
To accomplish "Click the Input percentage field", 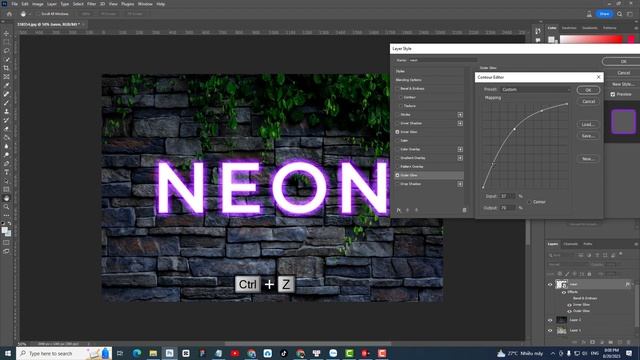I will [507, 196].
